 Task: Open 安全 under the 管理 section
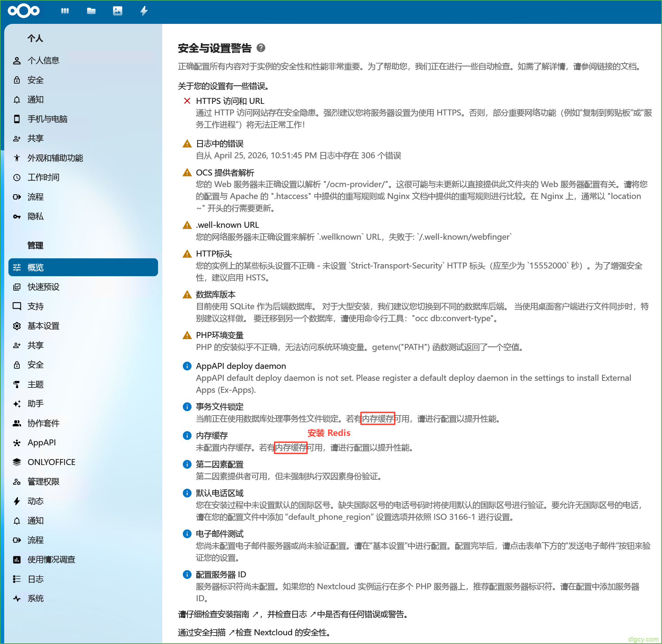83,365
